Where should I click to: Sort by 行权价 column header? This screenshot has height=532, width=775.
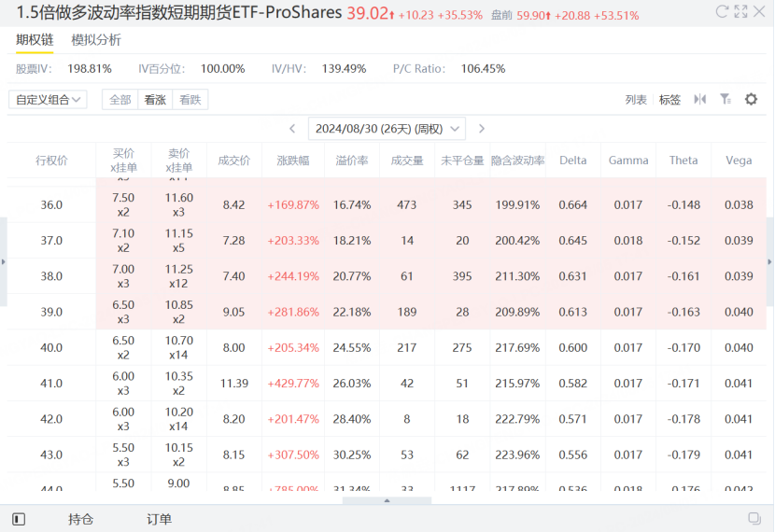click(51, 161)
